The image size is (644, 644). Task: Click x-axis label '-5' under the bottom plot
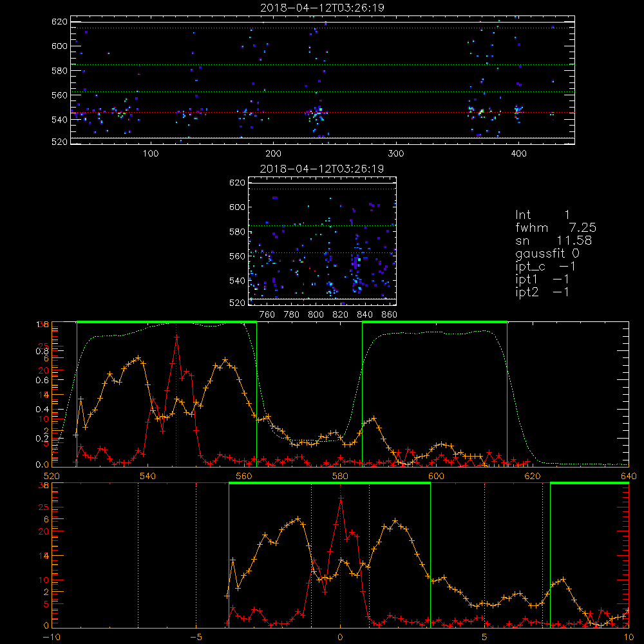tap(196, 638)
